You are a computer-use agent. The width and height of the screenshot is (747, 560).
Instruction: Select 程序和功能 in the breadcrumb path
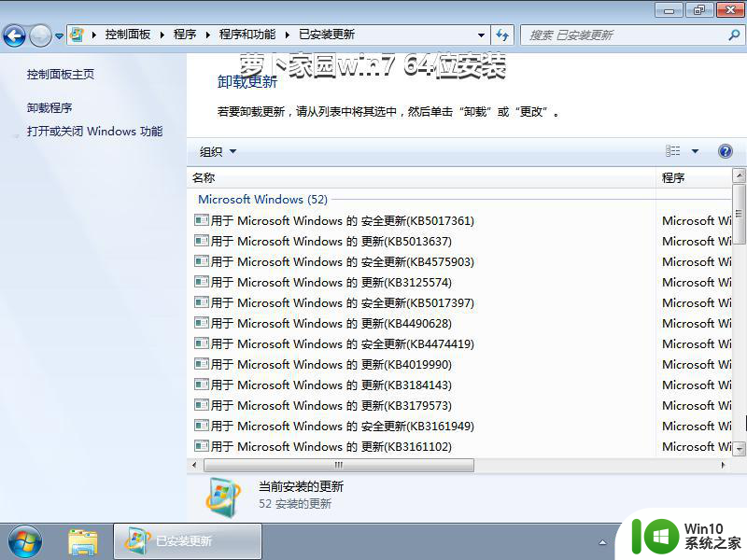click(x=247, y=35)
